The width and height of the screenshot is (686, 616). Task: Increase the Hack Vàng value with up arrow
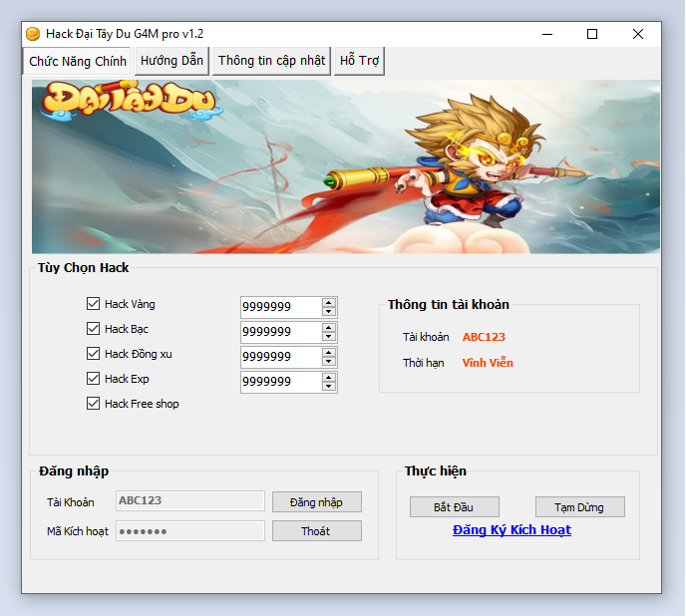coord(329,302)
